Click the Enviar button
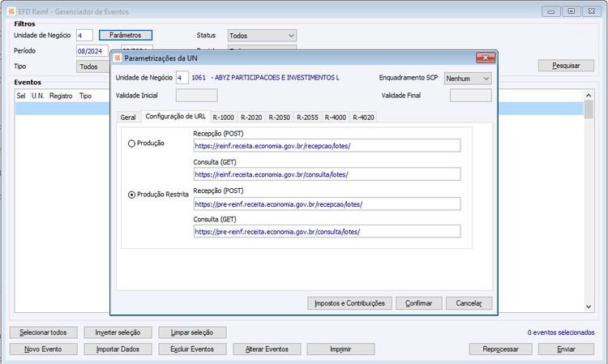Viewport: 608px width, 364px height. pyautogui.click(x=566, y=349)
